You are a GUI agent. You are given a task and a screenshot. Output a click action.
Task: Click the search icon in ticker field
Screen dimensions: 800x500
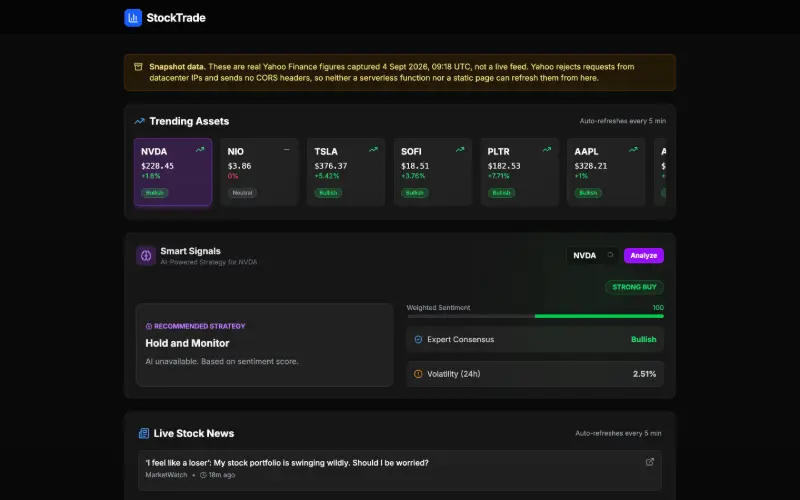click(x=610, y=255)
